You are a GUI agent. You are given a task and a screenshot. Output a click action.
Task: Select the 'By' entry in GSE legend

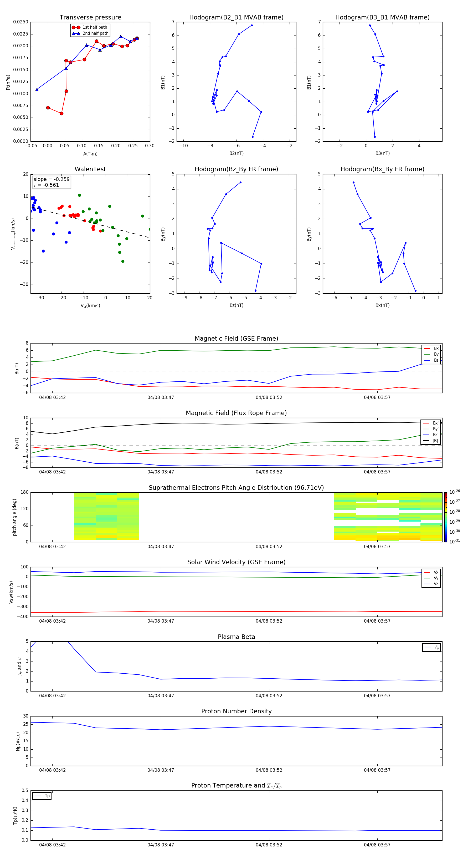tap(431, 355)
